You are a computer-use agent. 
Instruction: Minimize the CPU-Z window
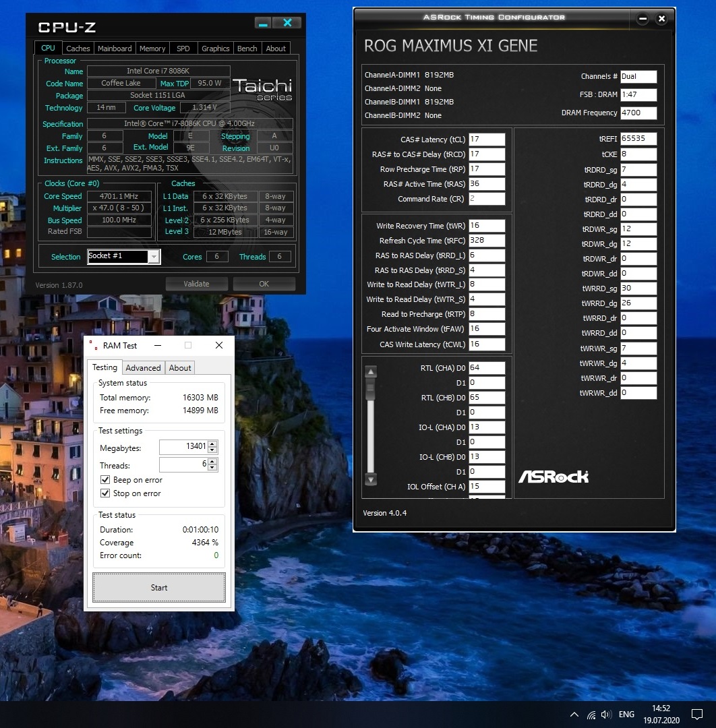263,23
